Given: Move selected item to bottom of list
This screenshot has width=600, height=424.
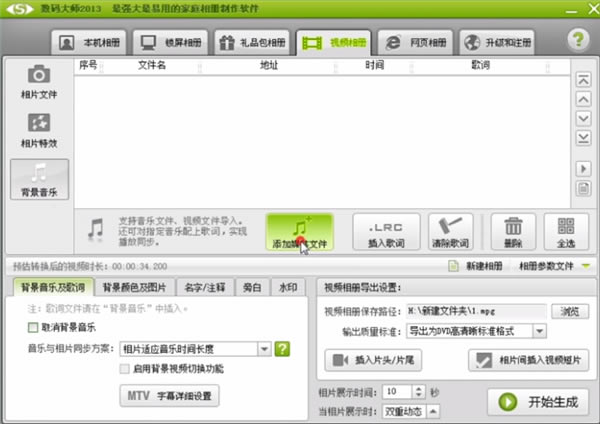Looking at the screenshot, I should [583, 138].
